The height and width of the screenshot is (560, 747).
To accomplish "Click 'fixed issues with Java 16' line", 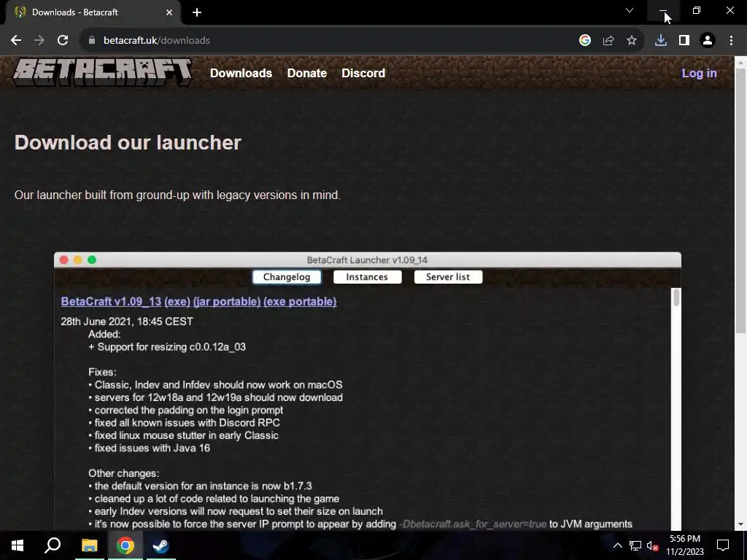I will [152, 448].
